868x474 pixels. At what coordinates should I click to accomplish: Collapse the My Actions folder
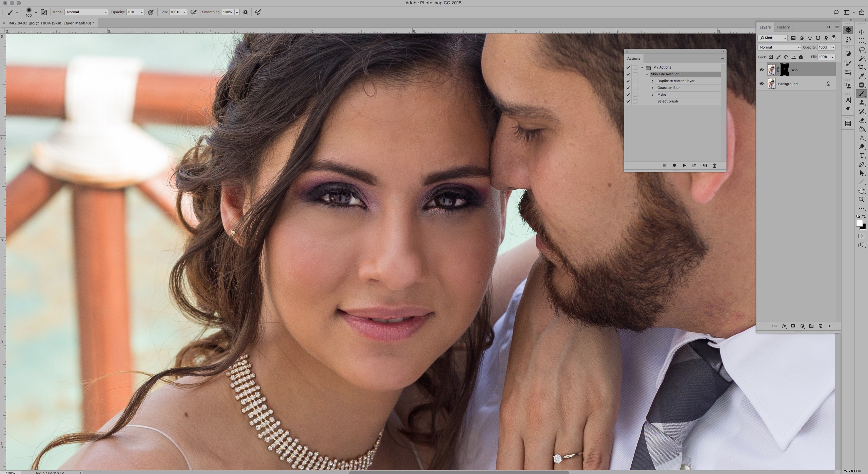point(642,68)
